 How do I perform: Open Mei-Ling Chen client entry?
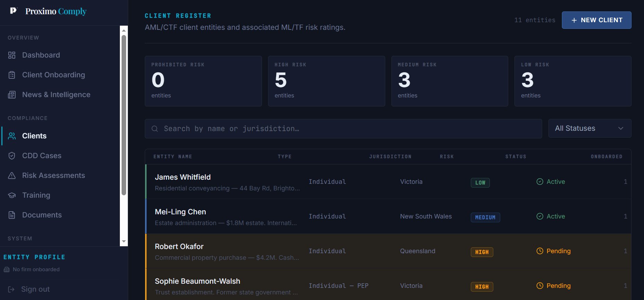click(x=388, y=216)
